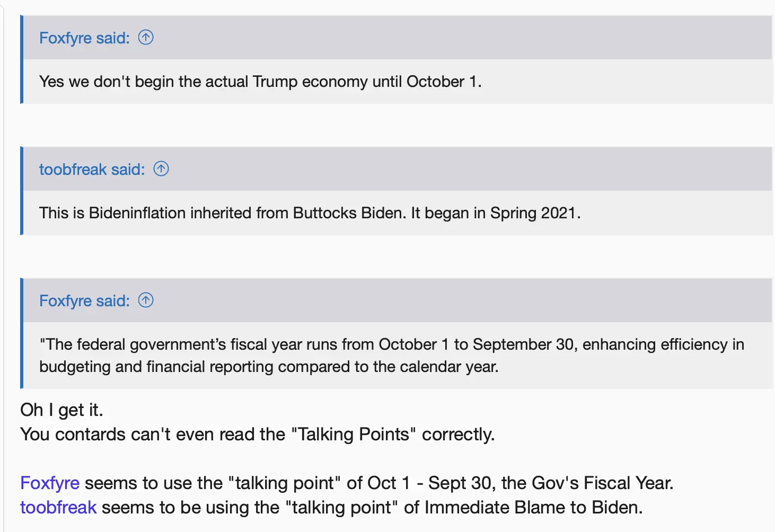
Task: Click the up-arrow icon on Foxfyre's fiscal year quote
Action: click(x=146, y=300)
